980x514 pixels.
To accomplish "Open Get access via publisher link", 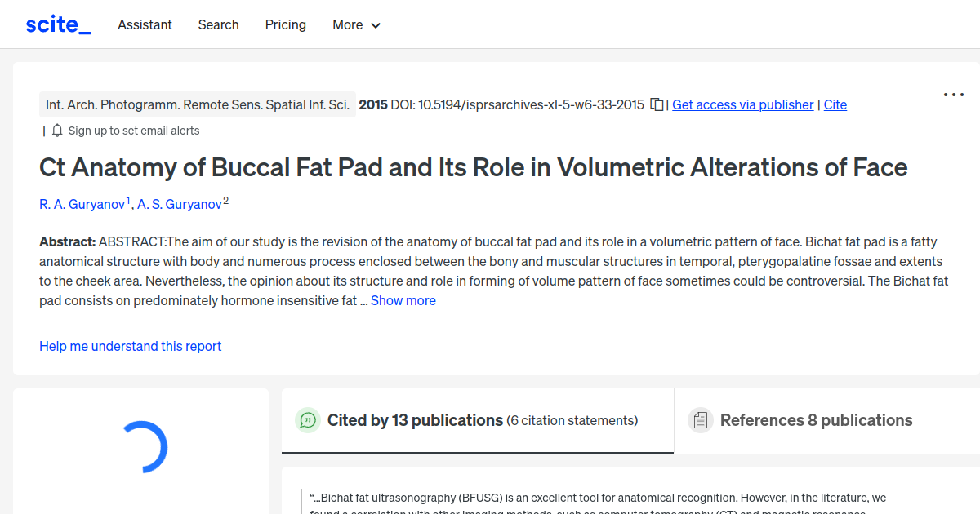I will click(x=742, y=104).
